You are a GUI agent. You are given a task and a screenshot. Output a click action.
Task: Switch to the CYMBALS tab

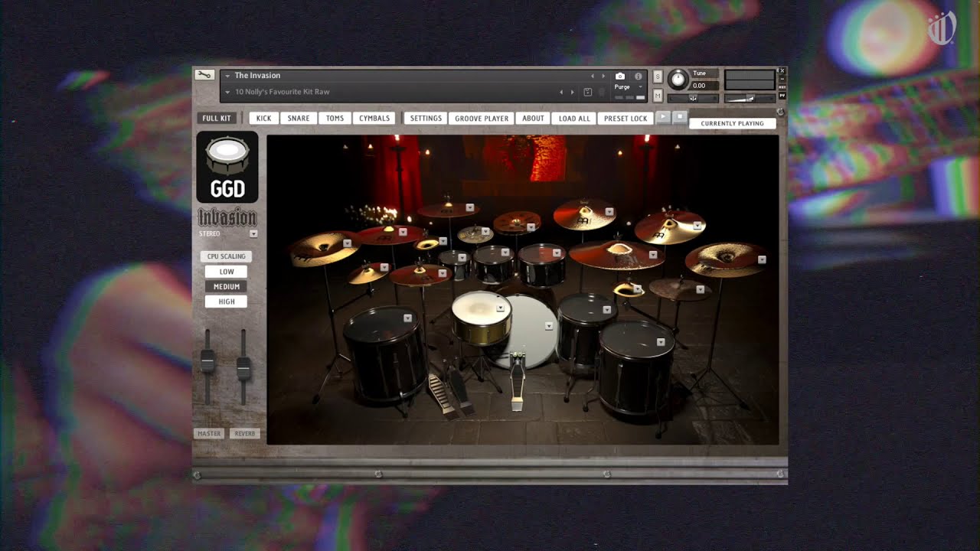pyautogui.click(x=374, y=119)
